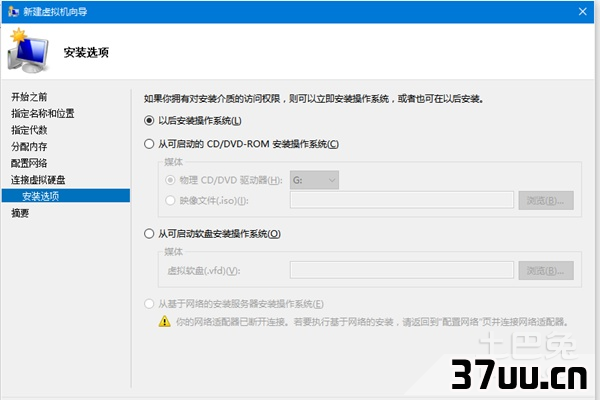
Task: Click the 新建虚拟机向导 window title text
Action: point(55,12)
